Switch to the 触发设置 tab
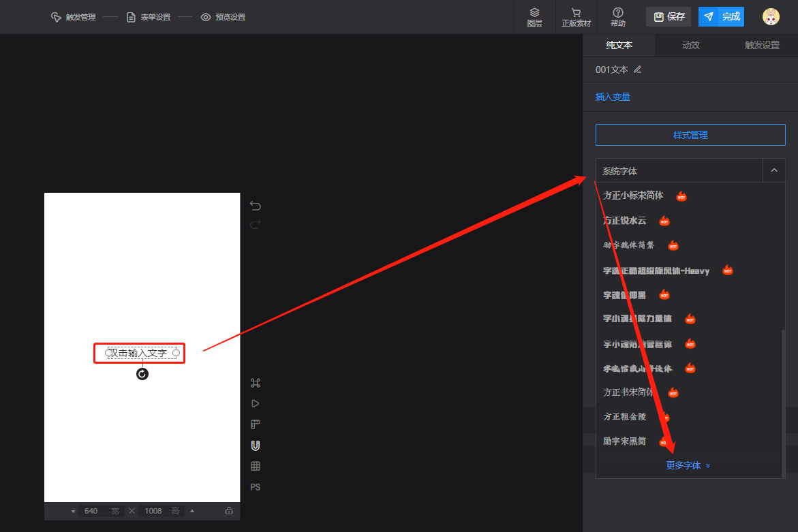This screenshot has height=532, width=798. 762,45
